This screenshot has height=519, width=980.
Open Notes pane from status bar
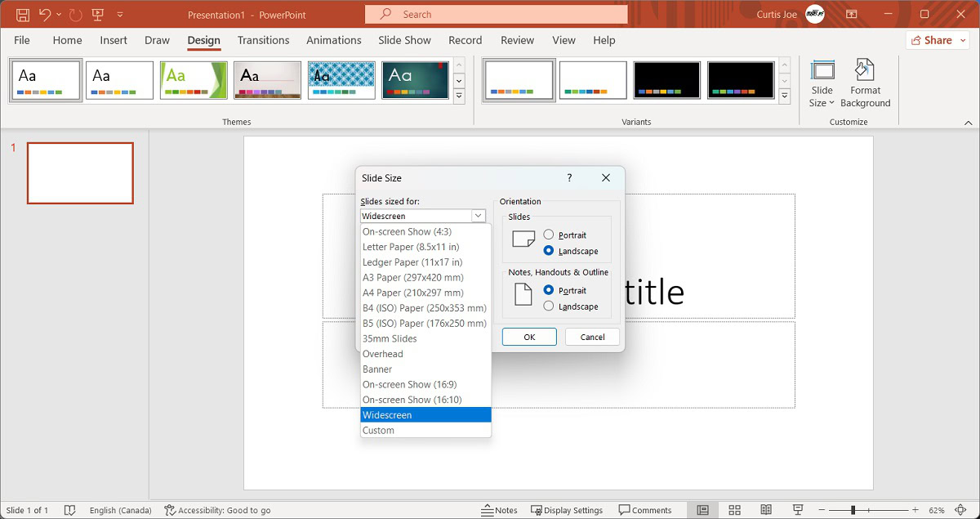point(500,510)
